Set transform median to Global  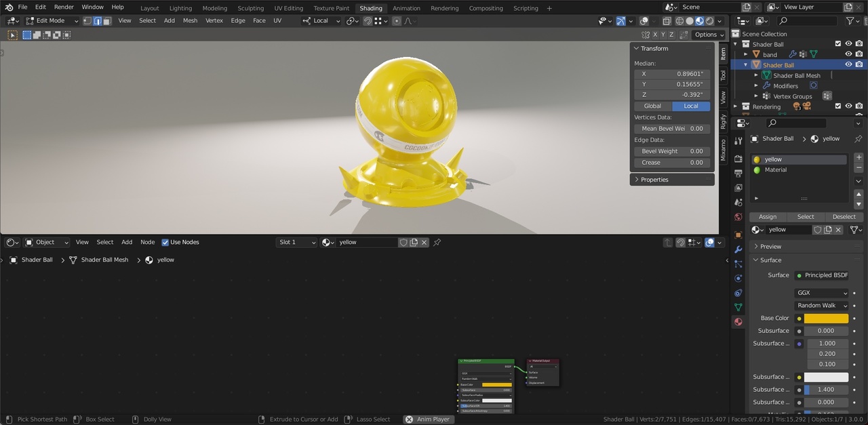(x=652, y=106)
